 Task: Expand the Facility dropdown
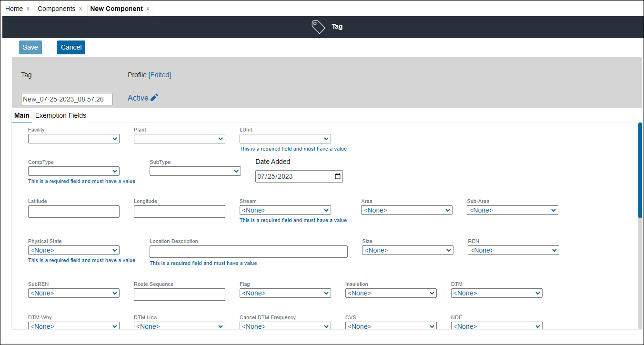pyautogui.click(x=74, y=139)
